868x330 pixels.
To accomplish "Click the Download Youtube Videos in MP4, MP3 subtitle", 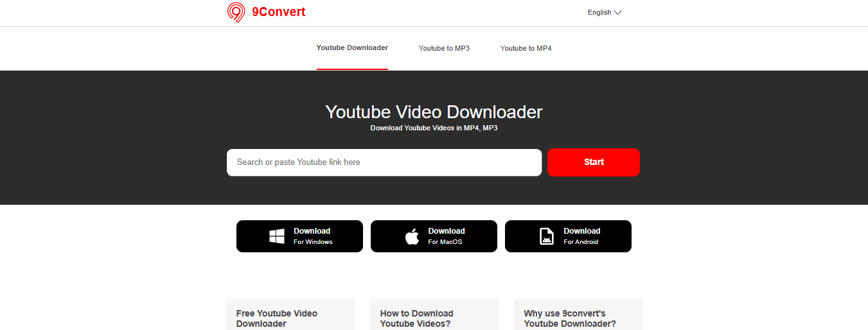I will pyautogui.click(x=434, y=128).
